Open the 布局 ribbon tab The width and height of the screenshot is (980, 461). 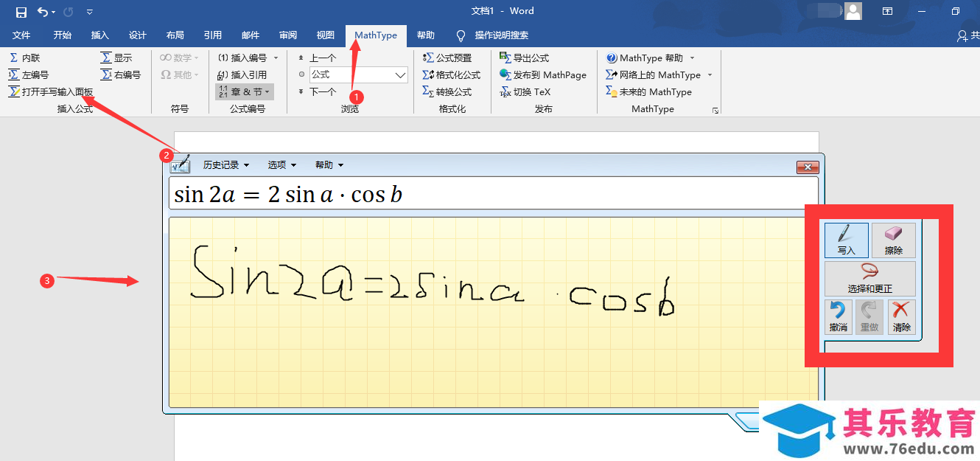[x=175, y=35]
